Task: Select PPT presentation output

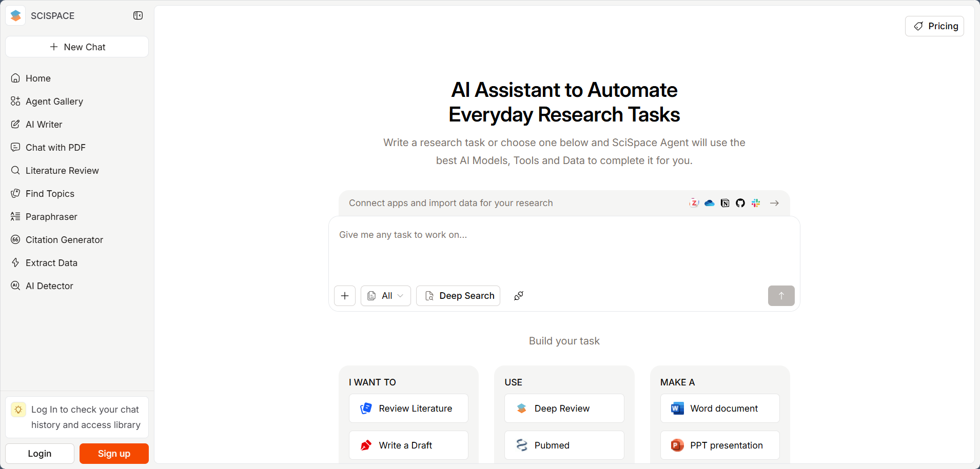Action: (x=720, y=445)
